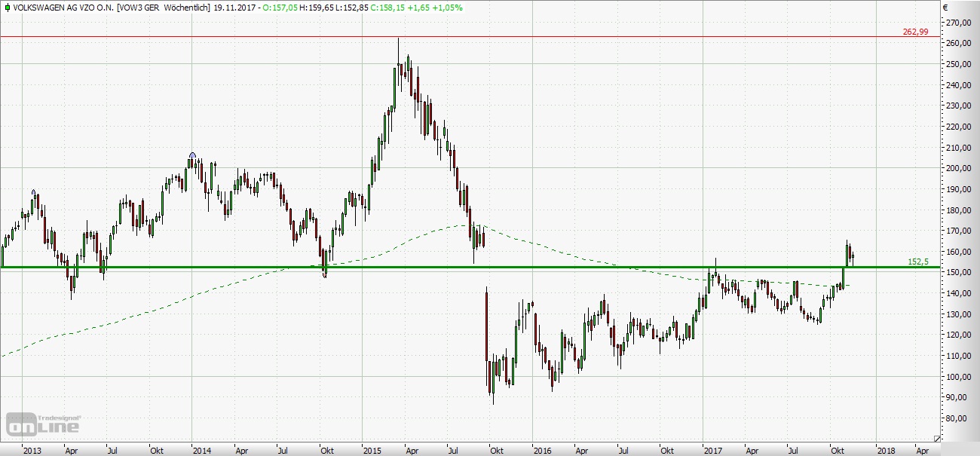Screen dimensions: 980x456
Task: Click the 120,00 price axis label
Action: [959, 335]
